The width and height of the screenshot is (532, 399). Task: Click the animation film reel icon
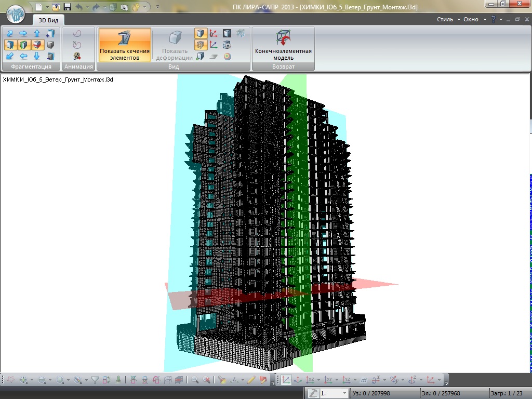click(x=77, y=56)
